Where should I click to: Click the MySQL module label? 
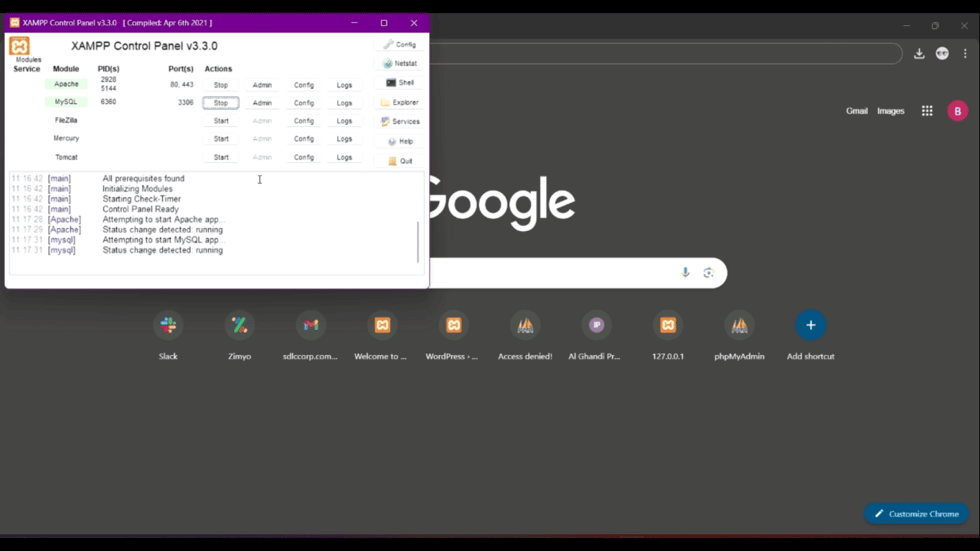click(66, 102)
